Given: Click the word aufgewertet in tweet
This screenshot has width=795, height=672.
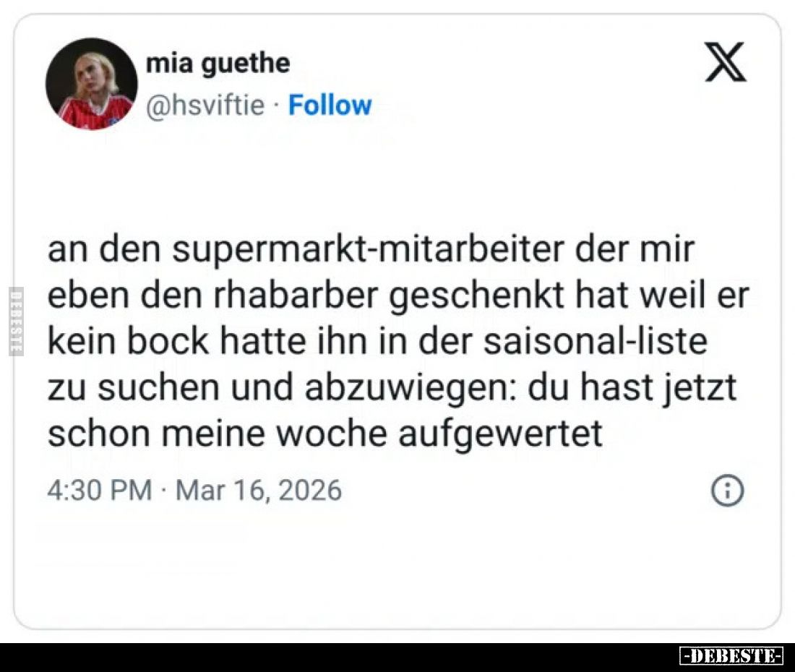Looking at the screenshot, I should pyautogui.click(x=500, y=435).
